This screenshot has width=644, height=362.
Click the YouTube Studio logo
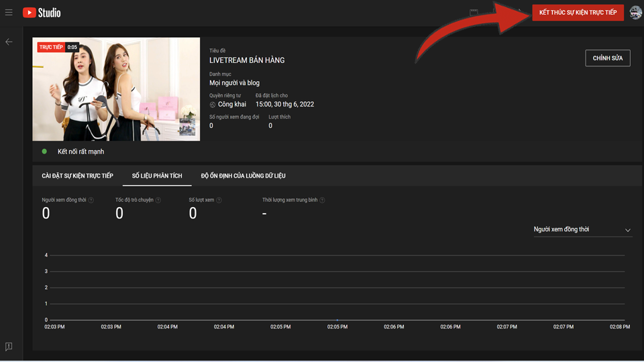42,13
